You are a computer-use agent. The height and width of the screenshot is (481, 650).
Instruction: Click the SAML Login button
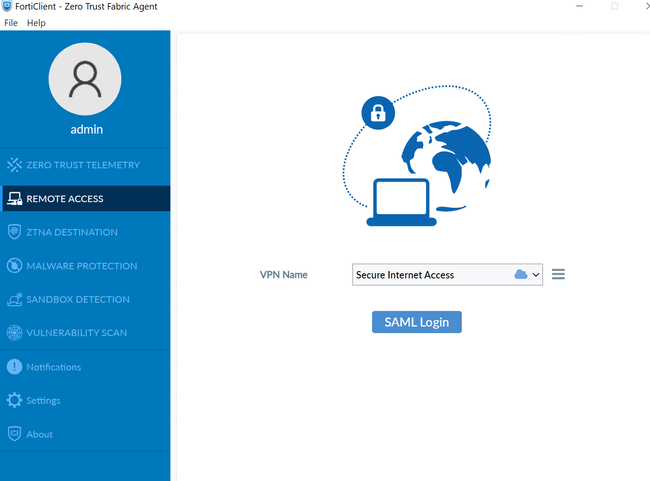[x=417, y=322]
